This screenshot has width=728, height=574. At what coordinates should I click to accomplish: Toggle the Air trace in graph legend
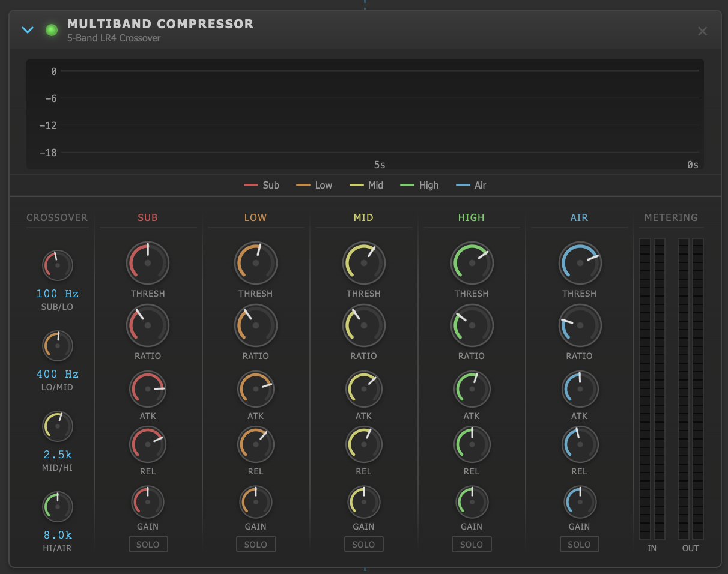coord(472,185)
